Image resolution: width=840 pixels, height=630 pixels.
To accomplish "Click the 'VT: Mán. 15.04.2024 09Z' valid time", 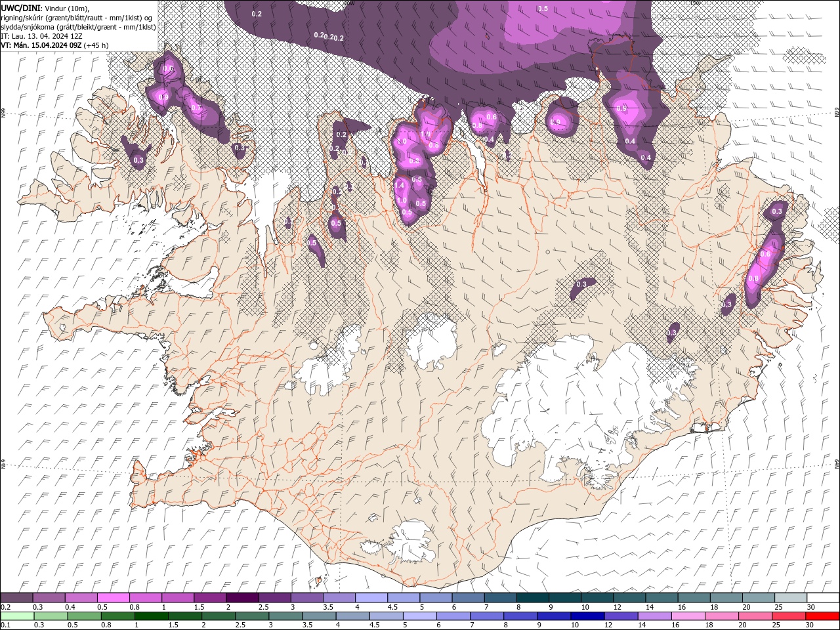I will click(x=41, y=45).
